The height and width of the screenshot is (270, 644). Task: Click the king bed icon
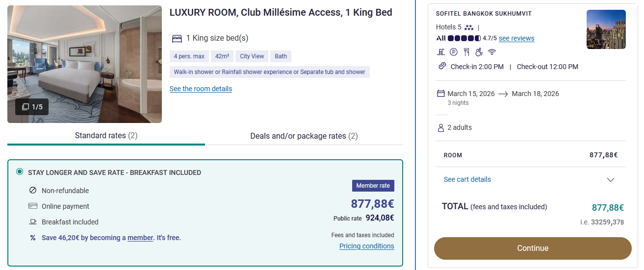pyautogui.click(x=177, y=39)
